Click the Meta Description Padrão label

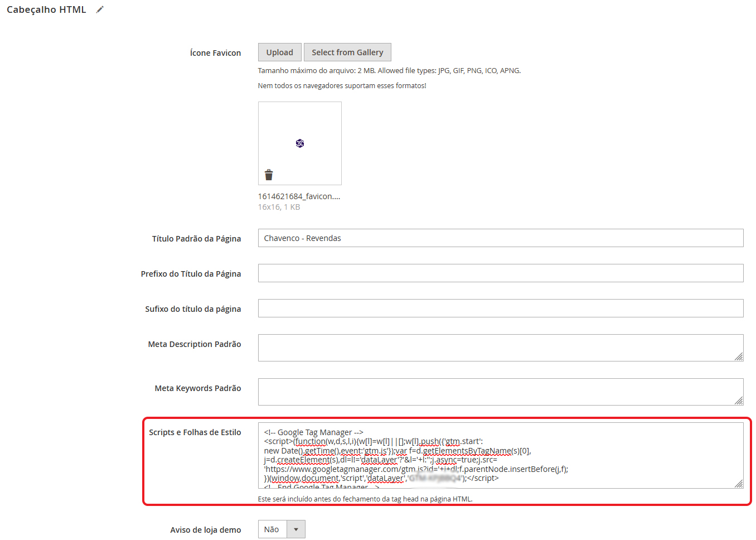pyautogui.click(x=195, y=344)
